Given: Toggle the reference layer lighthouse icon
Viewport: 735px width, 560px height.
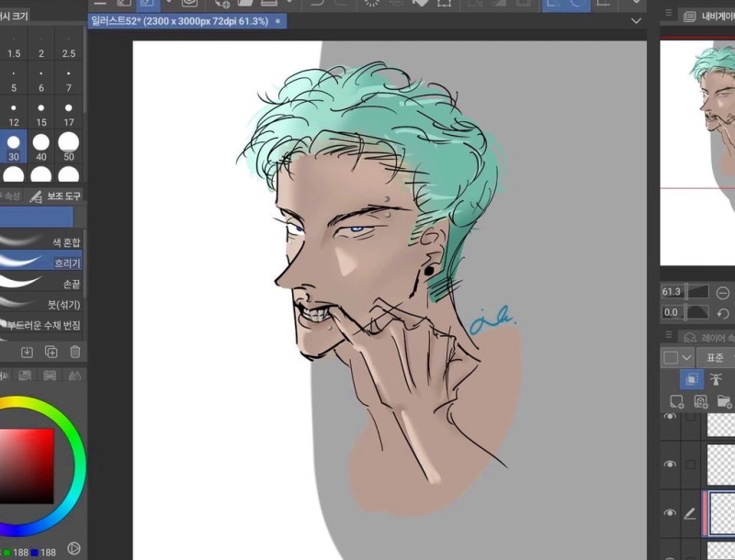Looking at the screenshot, I should click(717, 379).
